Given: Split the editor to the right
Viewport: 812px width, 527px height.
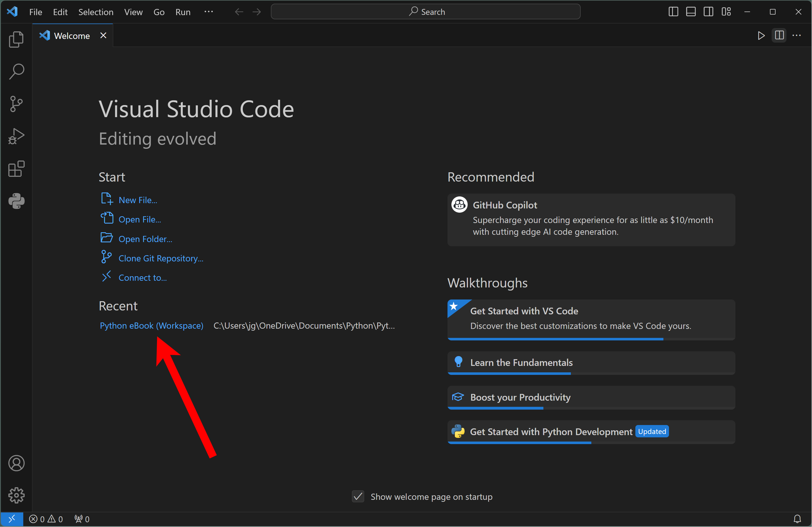Looking at the screenshot, I should [x=779, y=36].
